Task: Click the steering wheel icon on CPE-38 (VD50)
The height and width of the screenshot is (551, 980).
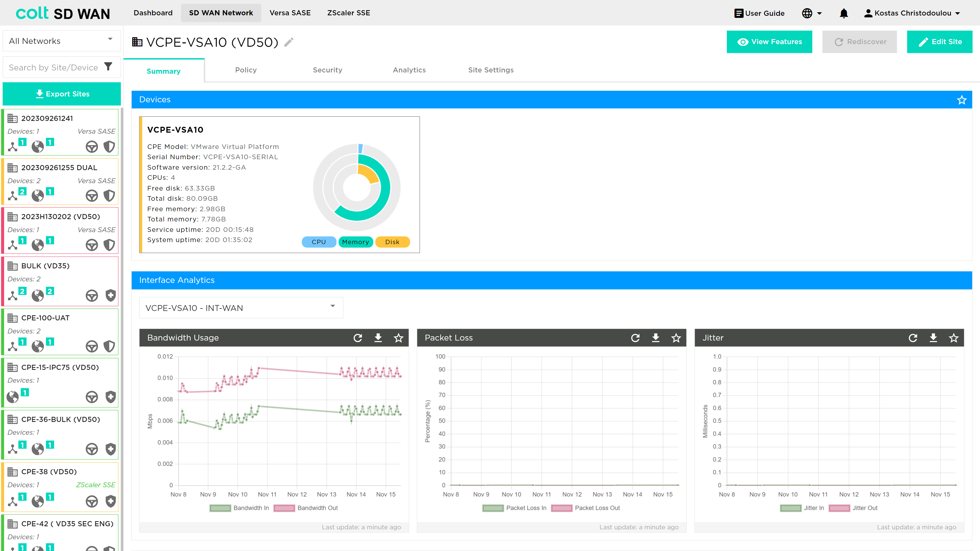Action: (x=92, y=501)
